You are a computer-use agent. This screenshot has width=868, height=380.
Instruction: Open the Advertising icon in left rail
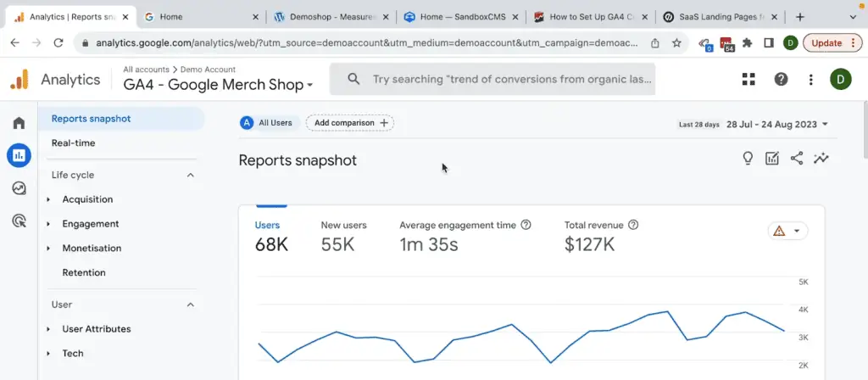click(x=19, y=221)
